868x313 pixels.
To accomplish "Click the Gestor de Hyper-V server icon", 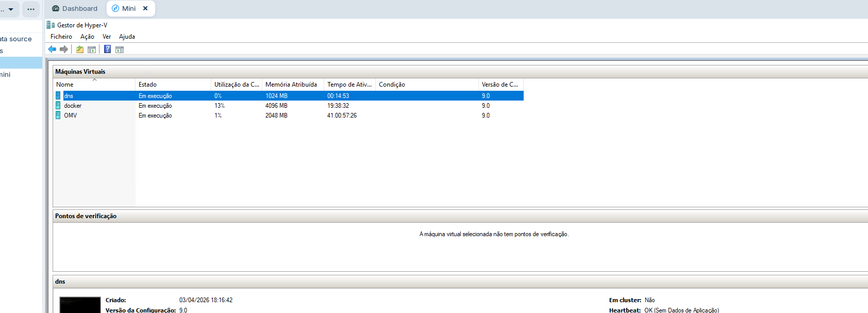I will coord(51,25).
